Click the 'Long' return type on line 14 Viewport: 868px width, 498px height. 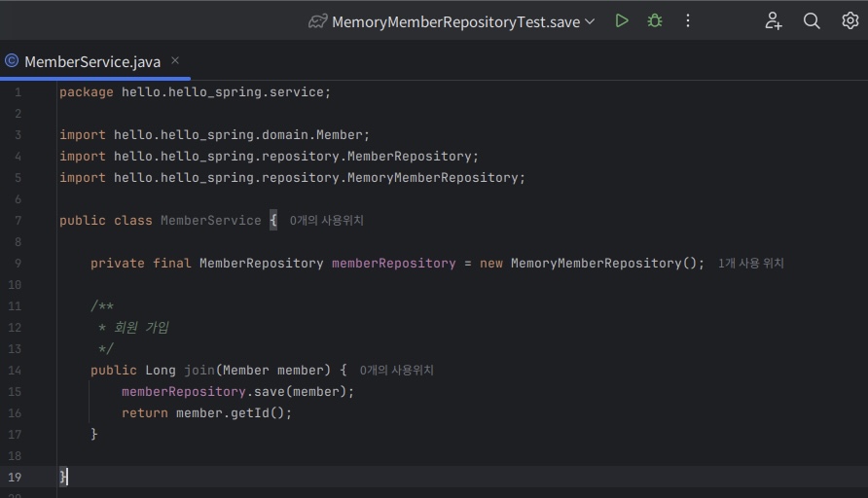tap(161, 371)
